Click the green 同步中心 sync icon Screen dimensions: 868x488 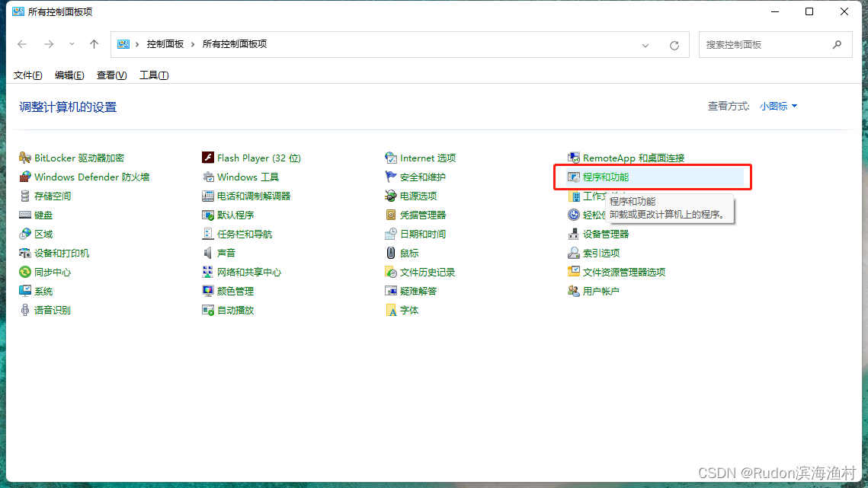point(25,272)
